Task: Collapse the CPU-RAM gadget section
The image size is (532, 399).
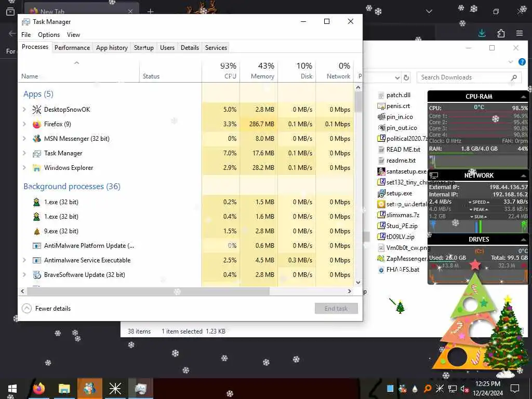Action: pos(523,97)
